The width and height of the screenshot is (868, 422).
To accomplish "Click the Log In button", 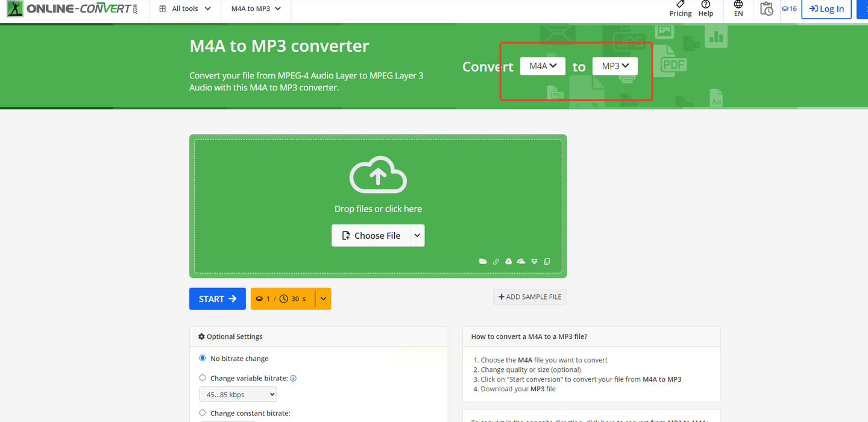I will click(826, 9).
